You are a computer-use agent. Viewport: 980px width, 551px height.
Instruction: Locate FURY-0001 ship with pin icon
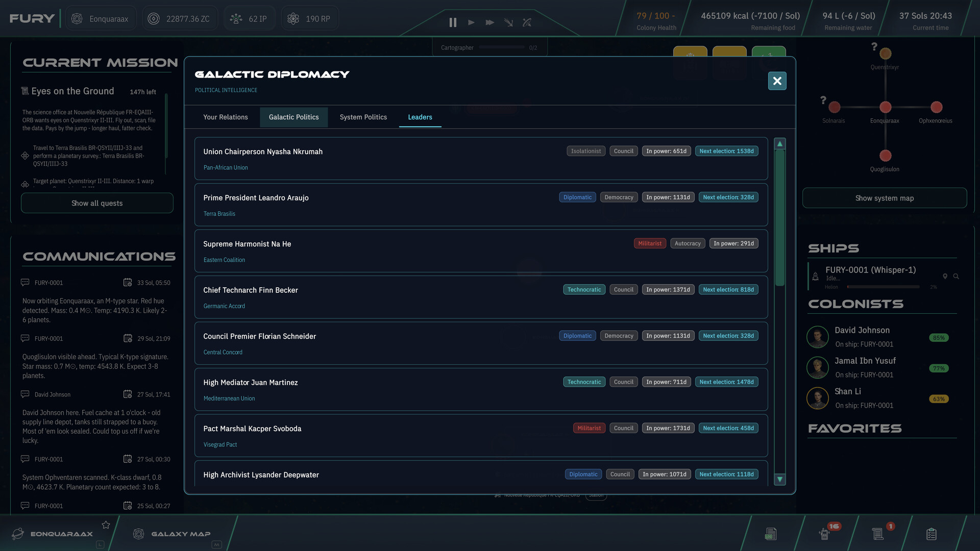point(945,277)
